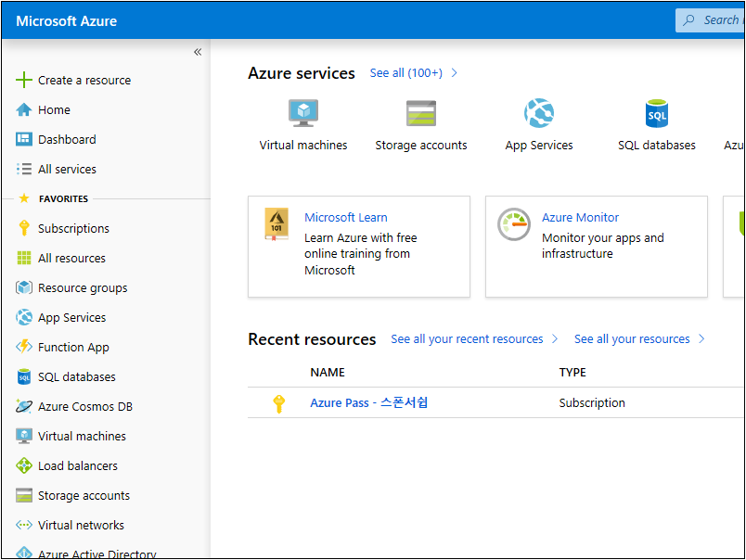Click the Subscription type cell
This screenshot has width=746, height=560.
pos(592,402)
